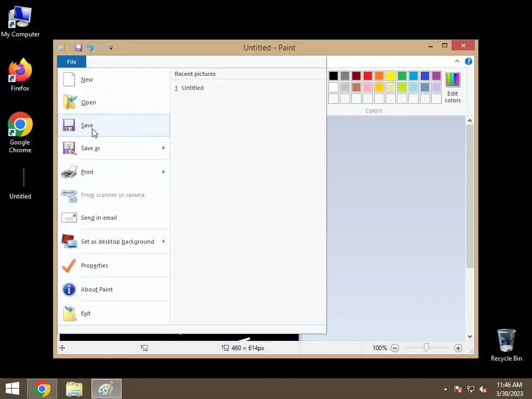The width and height of the screenshot is (532, 399).
Task: Click the zoom slider thumb
Action: click(427, 348)
